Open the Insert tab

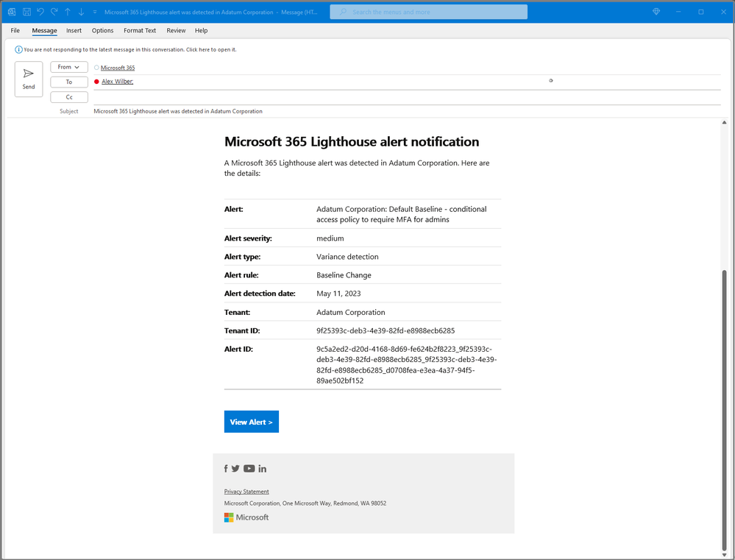[x=74, y=30]
